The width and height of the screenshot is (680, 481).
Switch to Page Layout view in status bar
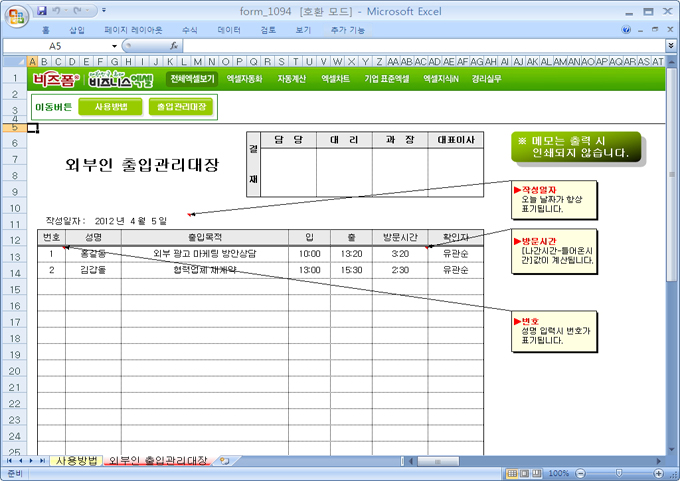tap(524, 474)
